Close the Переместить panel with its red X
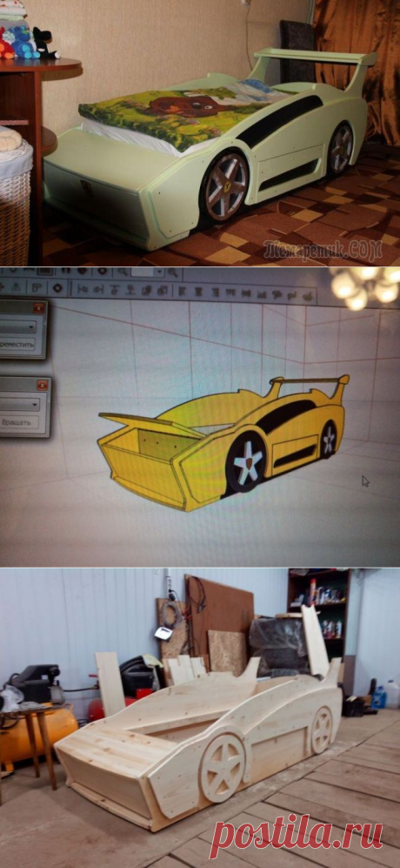This screenshot has width=400, height=868. pos(38,308)
